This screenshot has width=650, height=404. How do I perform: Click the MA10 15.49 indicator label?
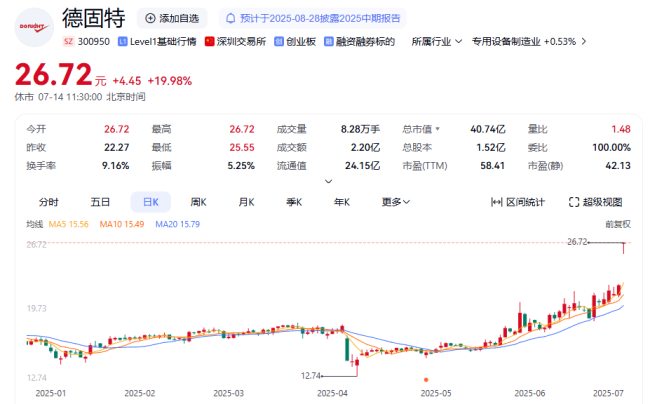(x=122, y=224)
